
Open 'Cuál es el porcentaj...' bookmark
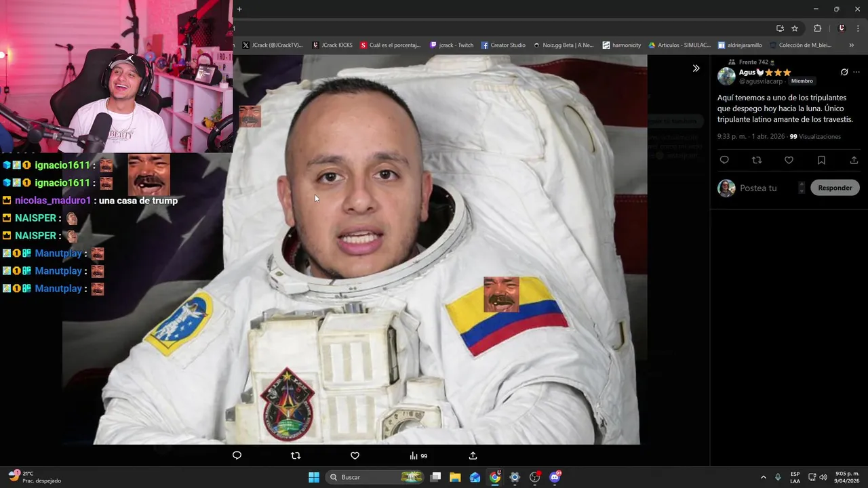[x=391, y=45]
